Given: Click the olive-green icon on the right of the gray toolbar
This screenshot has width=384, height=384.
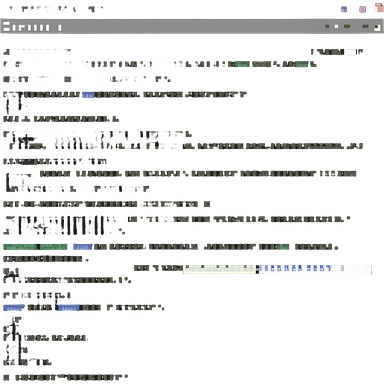Looking at the screenshot, I should click(x=347, y=26).
